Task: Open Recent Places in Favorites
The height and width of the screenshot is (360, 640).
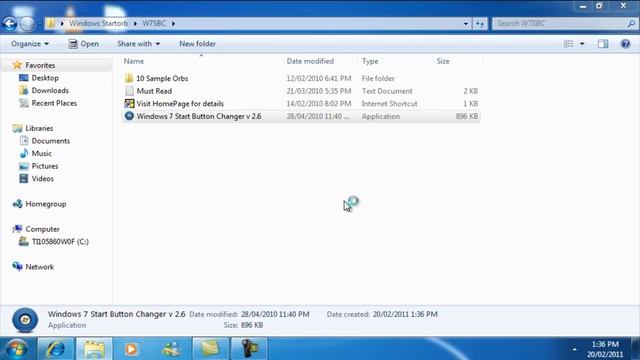Action: [54, 103]
